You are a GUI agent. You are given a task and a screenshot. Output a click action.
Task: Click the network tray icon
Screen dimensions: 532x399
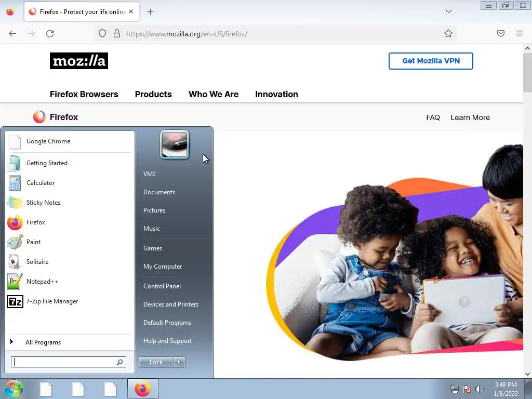coord(454,389)
